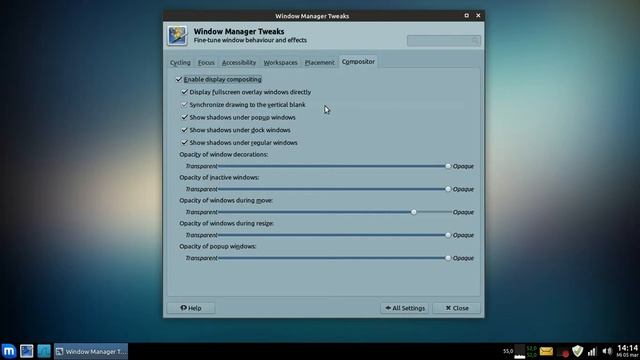Viewport: 640px width, 360px height.
Task: Click the Close button at dialog bottom
Action: click(457, 308)
